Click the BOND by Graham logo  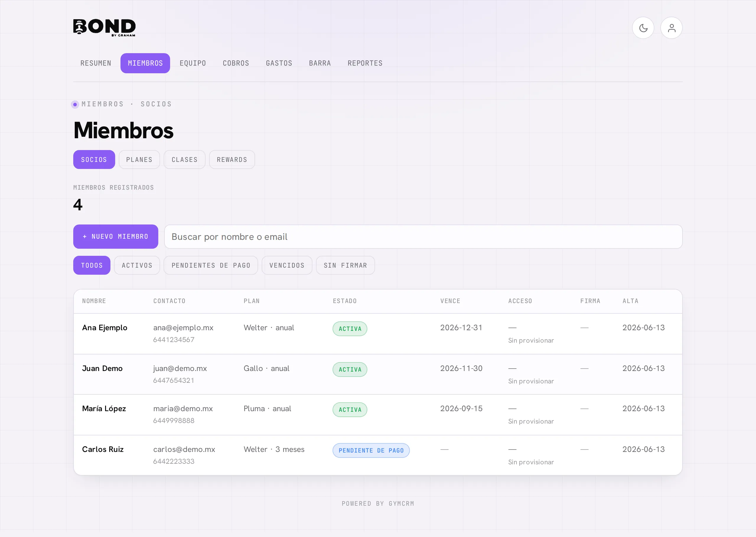[104, 27]
